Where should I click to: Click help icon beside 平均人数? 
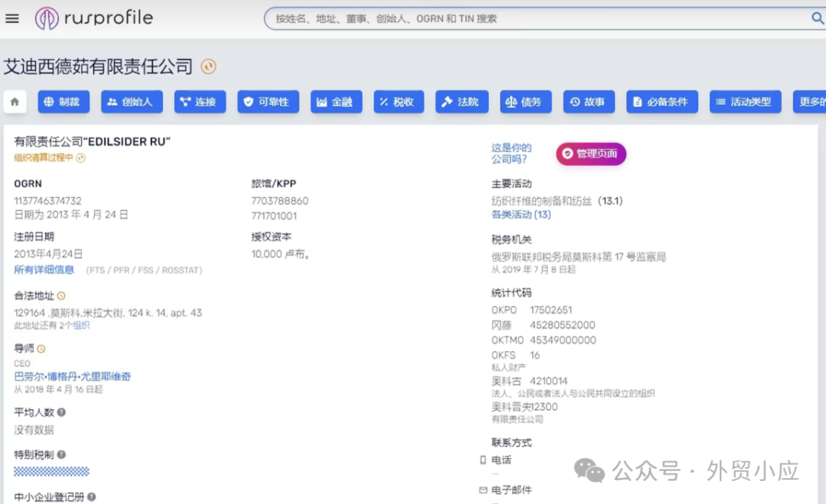(x=61, y=412)
